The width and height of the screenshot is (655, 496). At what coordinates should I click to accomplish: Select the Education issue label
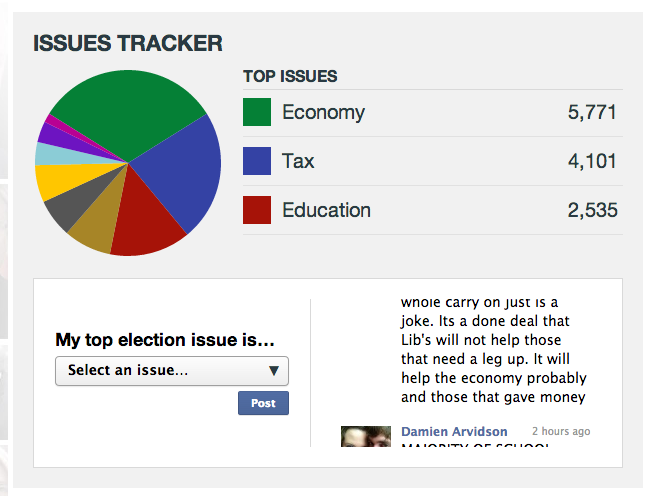(x=326, y=210)
